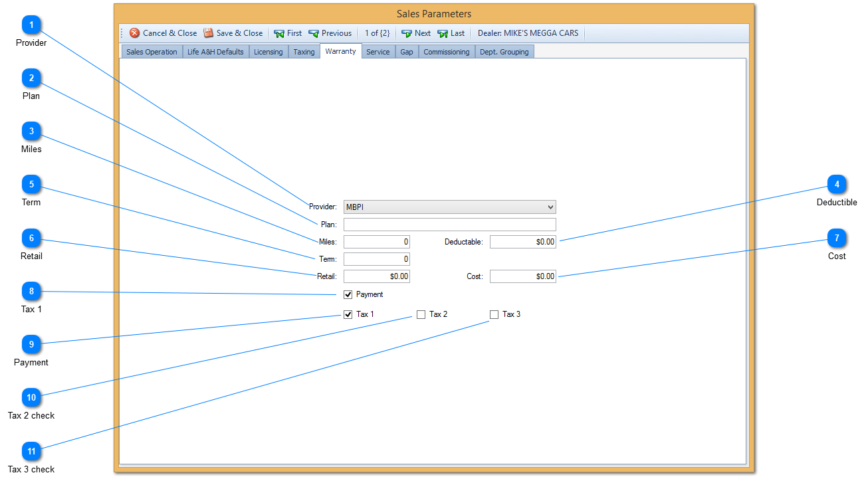The height and width of the screenshot is (485, 868).
Task: Open the Life A&H Defaults tab
Action: 216,52
